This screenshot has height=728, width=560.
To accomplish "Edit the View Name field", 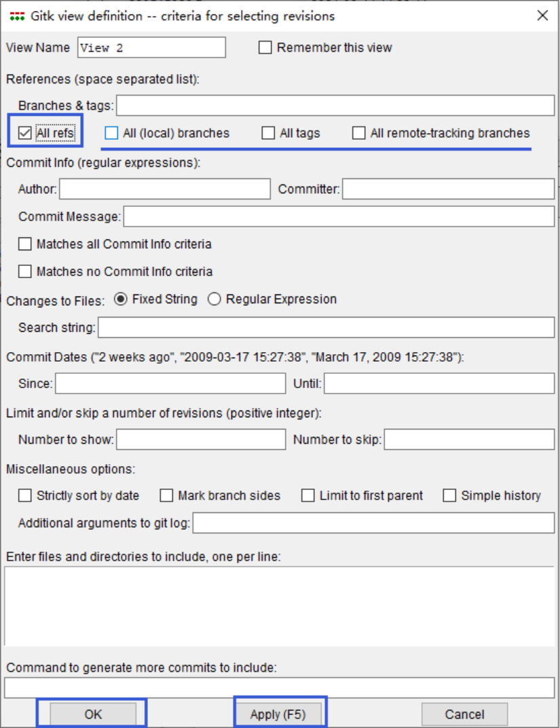I will [151, 47].
